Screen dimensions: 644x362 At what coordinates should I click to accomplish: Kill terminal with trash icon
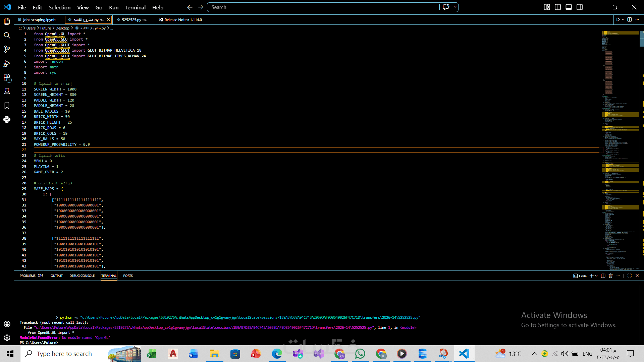pos(610,276)
